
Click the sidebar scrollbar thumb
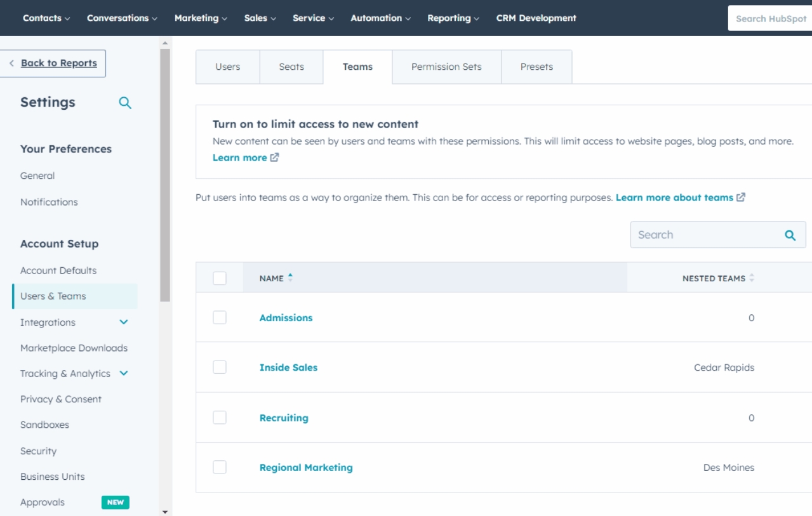pos(165,175)
